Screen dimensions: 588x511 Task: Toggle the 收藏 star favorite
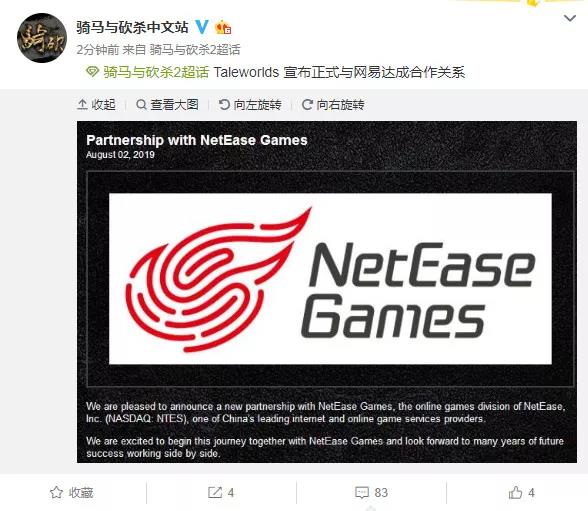(71, 492)
